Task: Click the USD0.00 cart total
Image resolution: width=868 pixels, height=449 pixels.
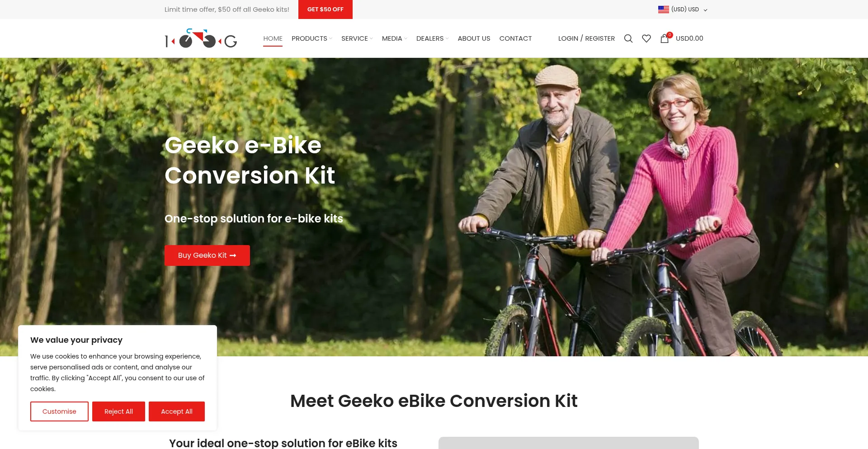Action: (689, 38)
